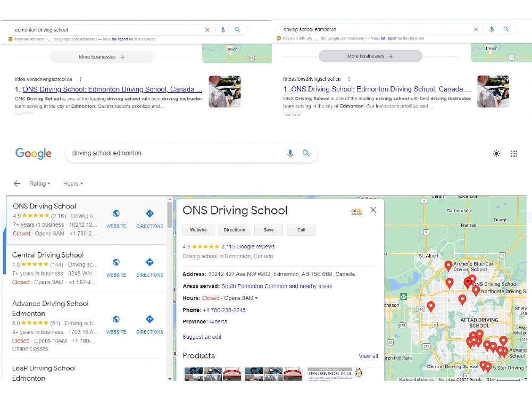Clear the top-right 'driving school edmonton' search box
The height and width of the screenshot is (399, 532).
pyautogui.click(x=476, y=29)
